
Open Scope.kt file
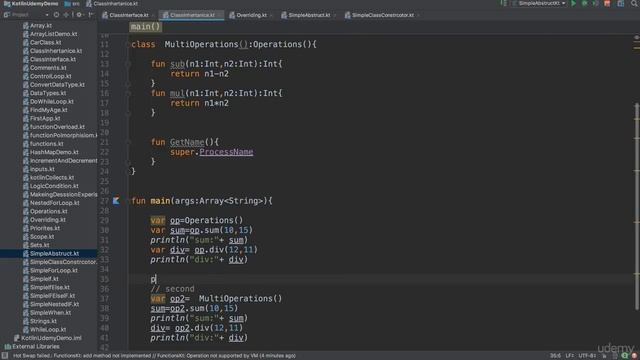pos(38,237)
